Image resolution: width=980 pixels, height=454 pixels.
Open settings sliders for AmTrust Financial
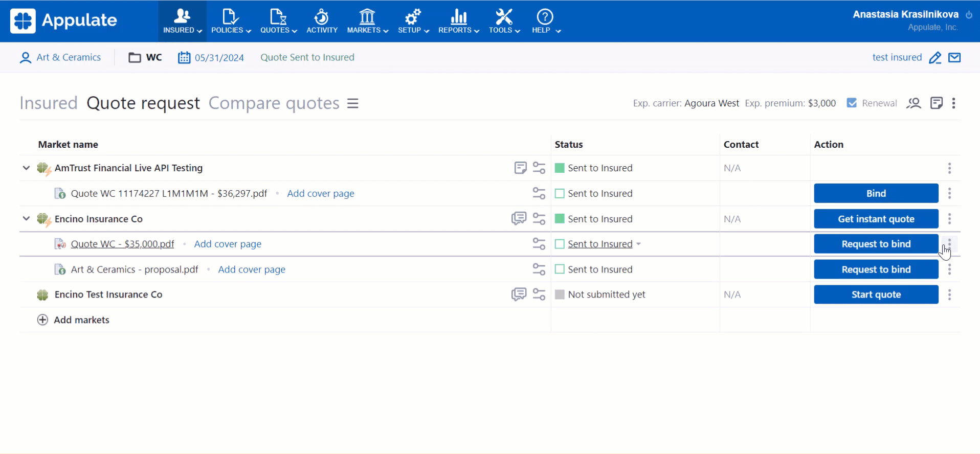pyautogui.click(x=539, y=168)
